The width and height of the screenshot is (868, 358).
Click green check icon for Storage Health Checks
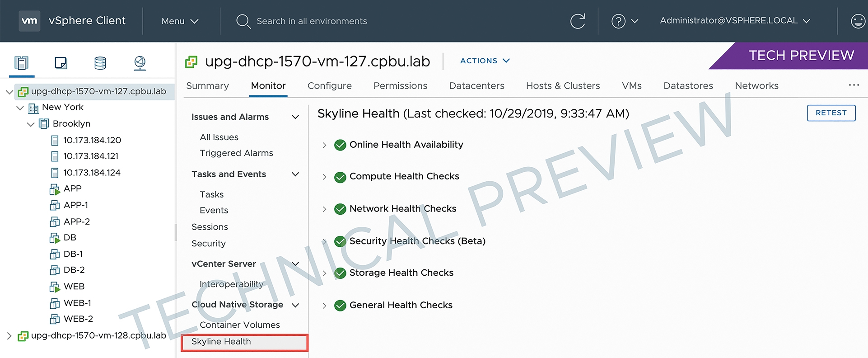pyautogui.click(x=340, y=273)
